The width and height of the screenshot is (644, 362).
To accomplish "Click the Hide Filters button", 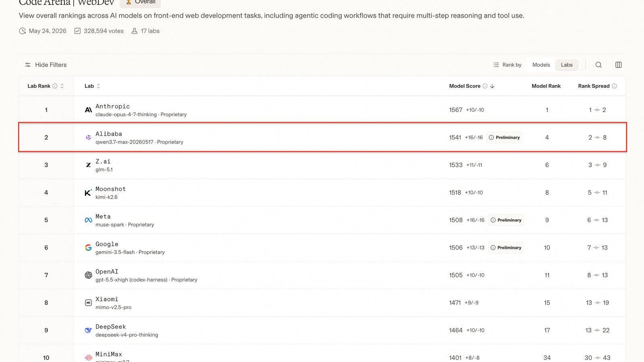I will (x=45, y=65).
